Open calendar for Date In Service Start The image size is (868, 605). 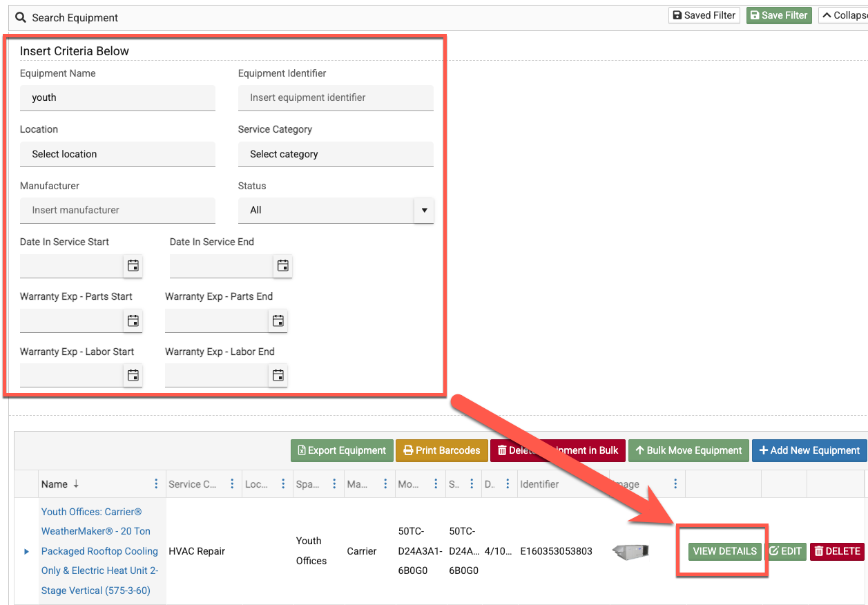click(x=133, y=266)
